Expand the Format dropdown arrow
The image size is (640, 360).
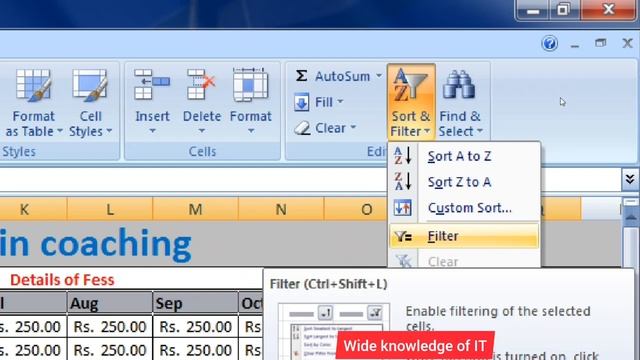pyautogui.click(x=251, y=131)
